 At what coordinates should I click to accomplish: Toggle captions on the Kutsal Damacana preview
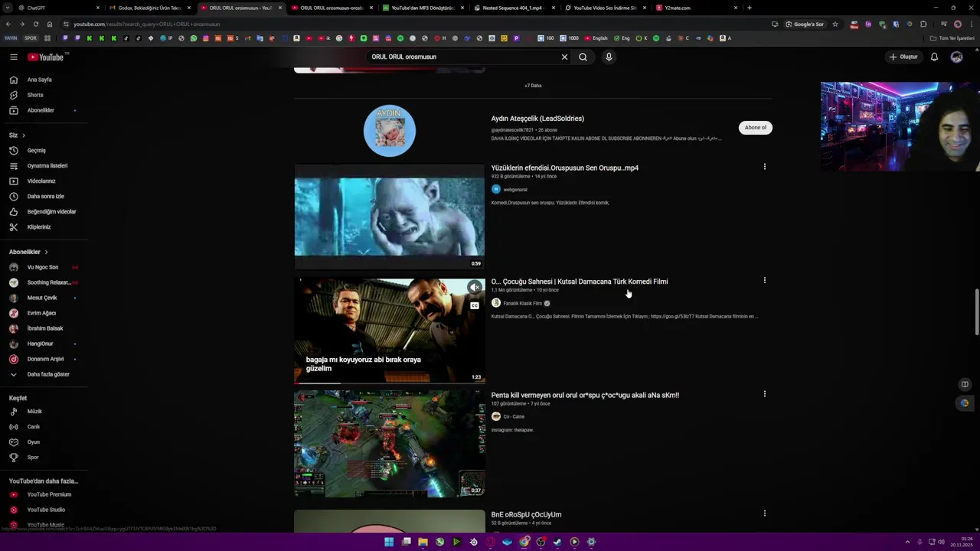point(475,305)
